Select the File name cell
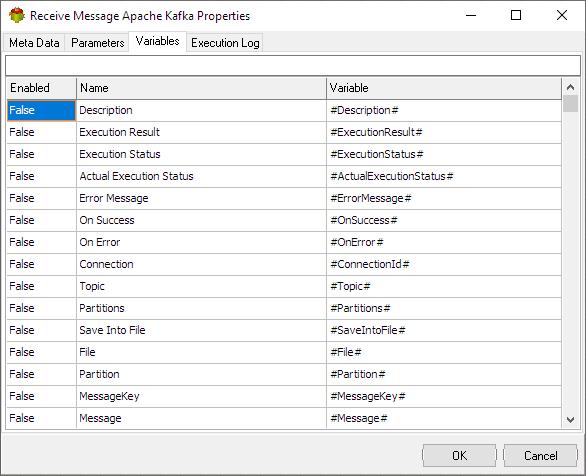Screen dimensions: 586x476 pyautogui.click(x=201, y=353)
